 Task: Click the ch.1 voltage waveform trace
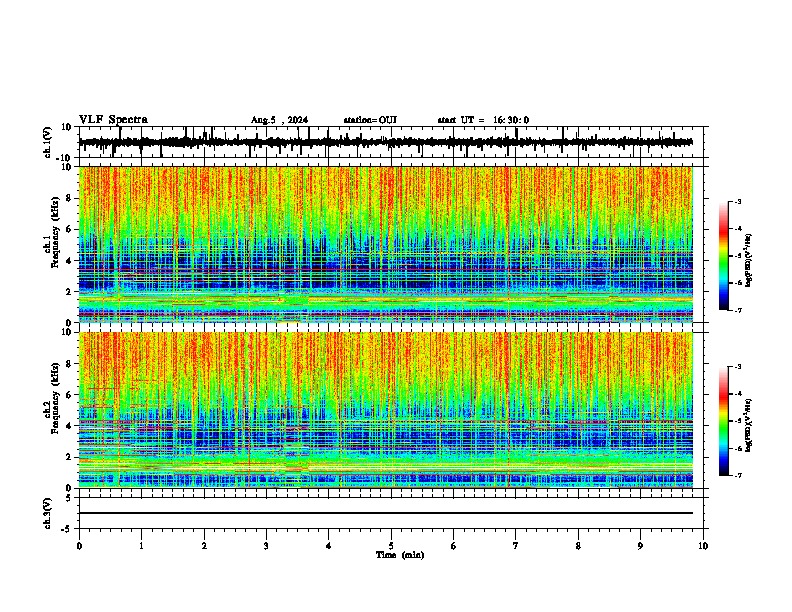click(385, 142)
